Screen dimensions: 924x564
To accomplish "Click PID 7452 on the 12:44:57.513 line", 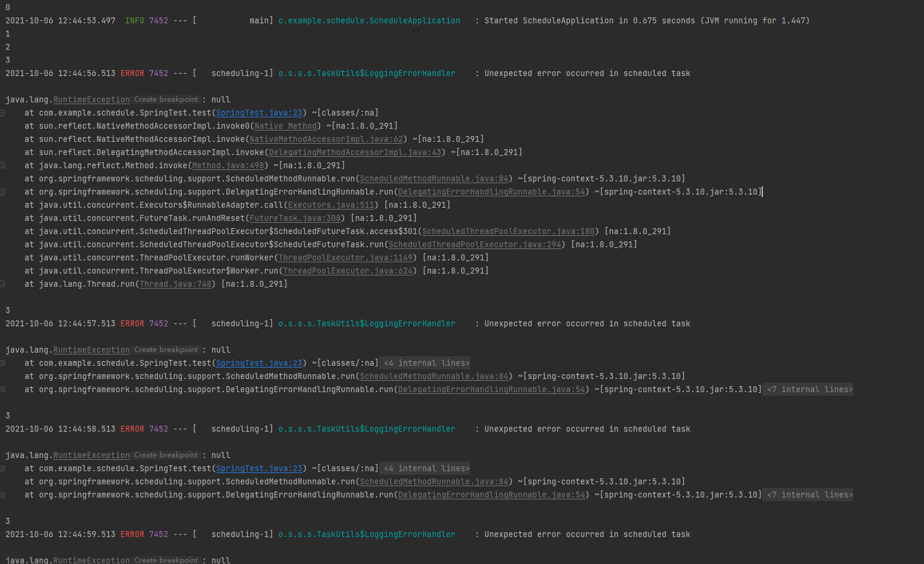I will (x=159, y=323).
